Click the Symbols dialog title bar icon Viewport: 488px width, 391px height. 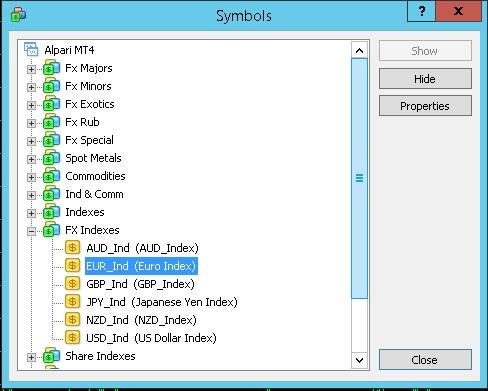tap(18, 14)
